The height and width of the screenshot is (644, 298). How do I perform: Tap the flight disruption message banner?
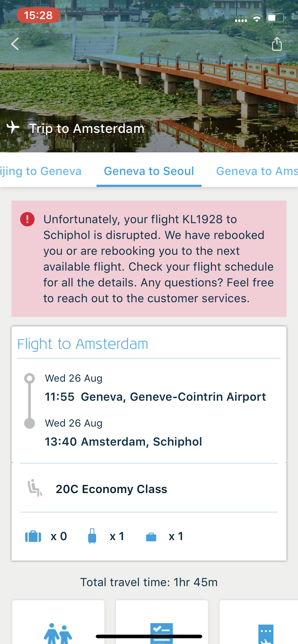tap(149, 259)
